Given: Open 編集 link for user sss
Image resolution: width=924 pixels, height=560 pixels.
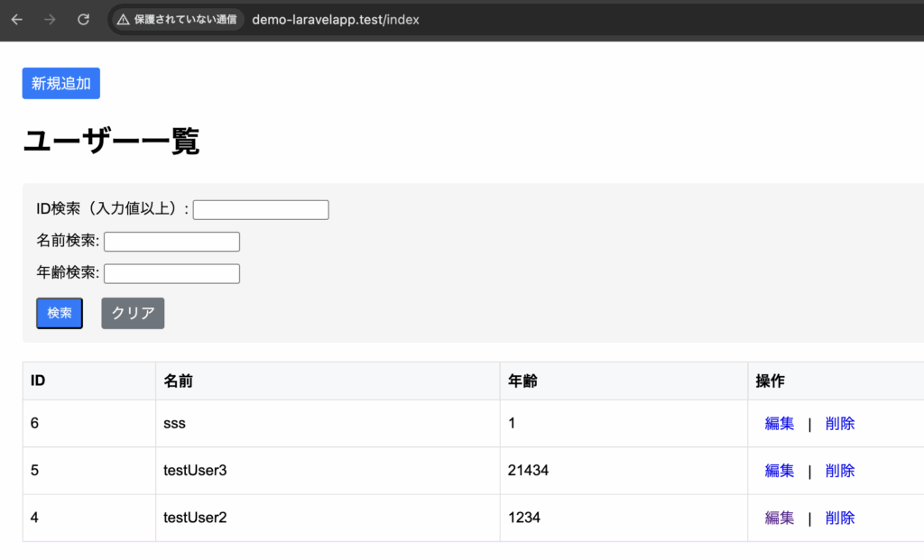Looking at the screenshot, I should click(x=780, y=424).
